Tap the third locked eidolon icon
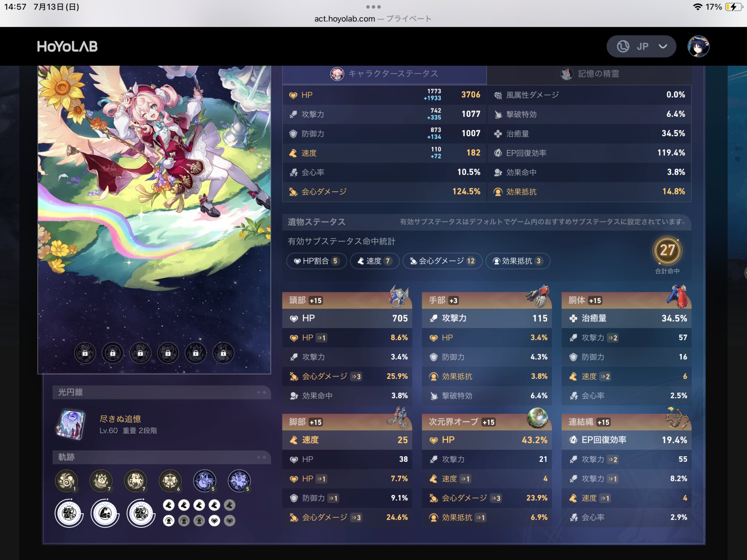The image size is (747, 560). tap(140, 353)
